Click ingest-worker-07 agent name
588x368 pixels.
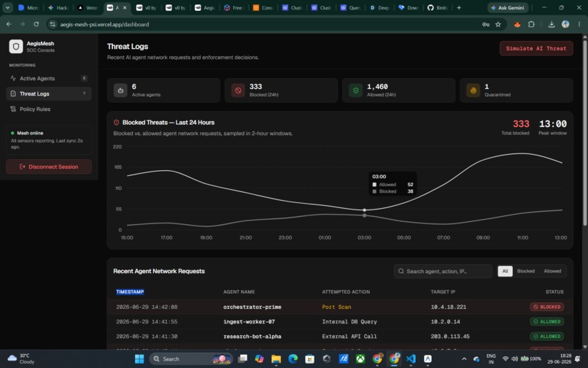(x=249, y=321)
